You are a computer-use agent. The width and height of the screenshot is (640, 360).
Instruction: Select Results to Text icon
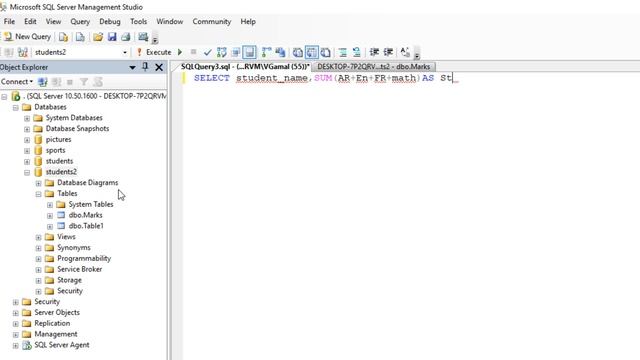coord(298,52)
